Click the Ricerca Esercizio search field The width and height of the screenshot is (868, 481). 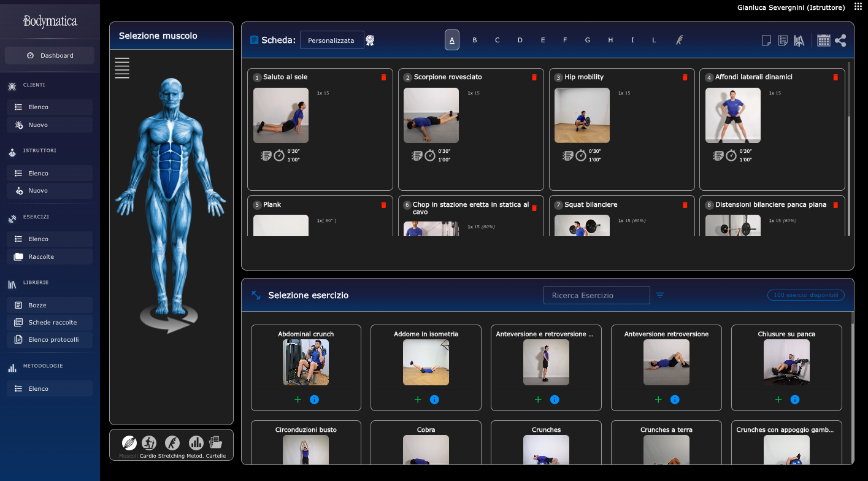tap(596, 295)
